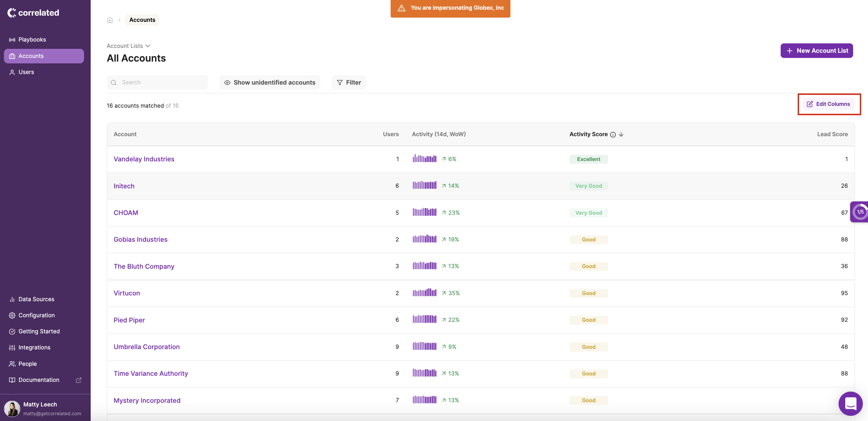Click the Documentation external link icon
The height and width of the screenshot is (421, 868).
tap(79, 380)
